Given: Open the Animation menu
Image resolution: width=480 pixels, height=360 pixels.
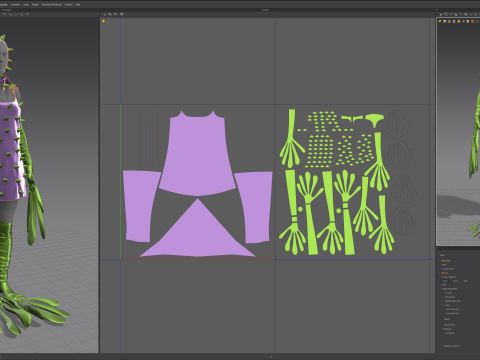Looking at the screenshot, I should pos(15,5).
